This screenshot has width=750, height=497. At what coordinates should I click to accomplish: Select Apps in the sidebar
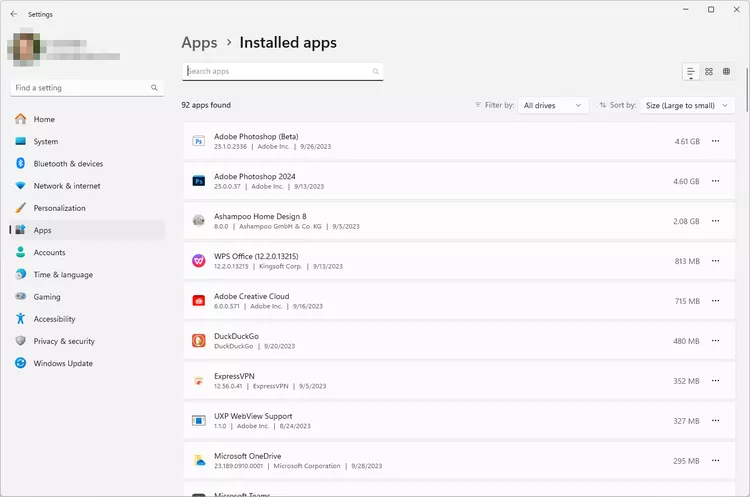[x=87, y=230]
